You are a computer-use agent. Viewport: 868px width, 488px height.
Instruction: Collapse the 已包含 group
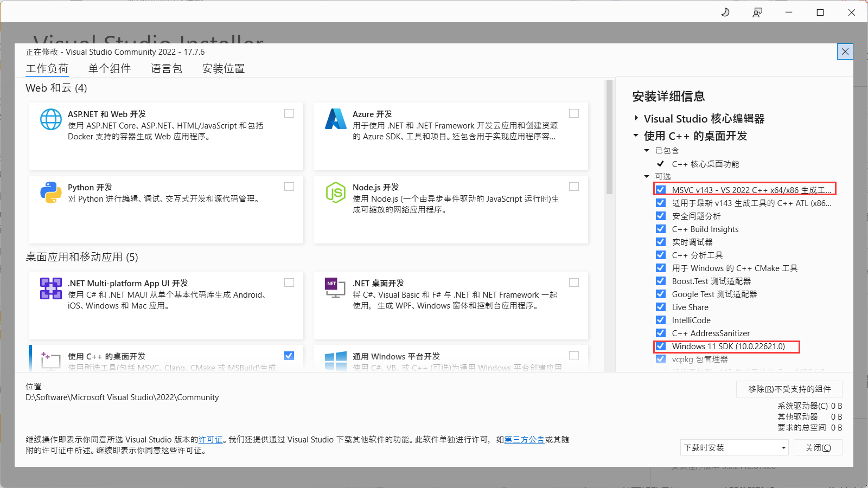pos(647,151)
